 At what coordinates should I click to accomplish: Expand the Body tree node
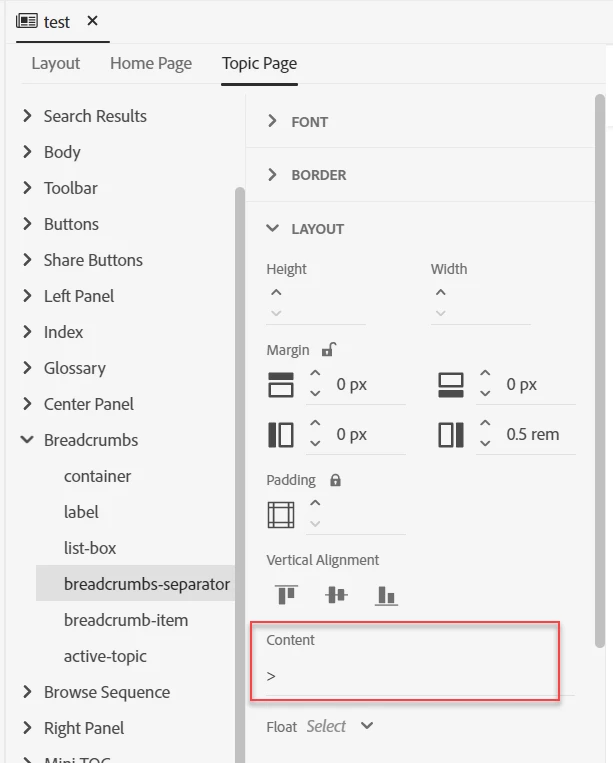pos(27,152)
